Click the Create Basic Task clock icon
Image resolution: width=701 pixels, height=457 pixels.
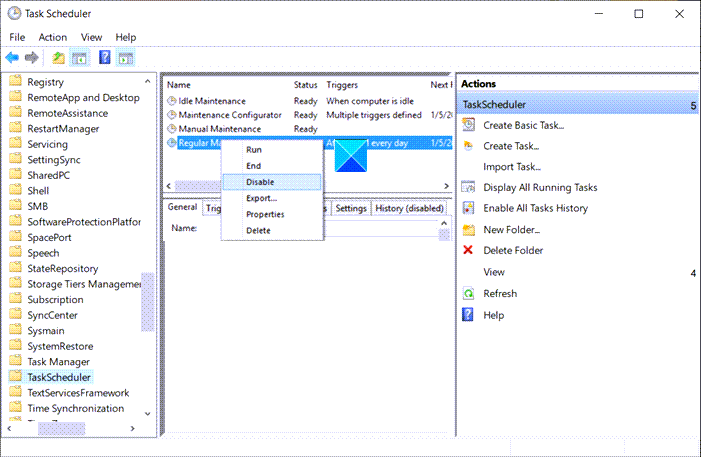coord(468,125)
